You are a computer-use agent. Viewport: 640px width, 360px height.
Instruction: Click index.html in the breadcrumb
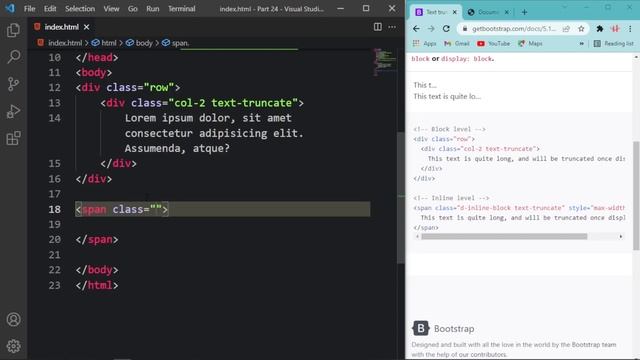coord(65,43)
